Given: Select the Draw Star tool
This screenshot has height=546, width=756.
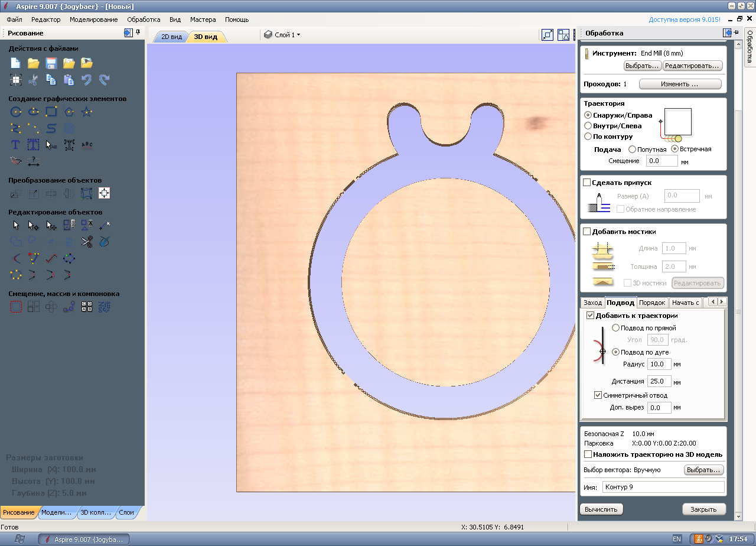Looking at the screenshot, I should pos(87,112).
